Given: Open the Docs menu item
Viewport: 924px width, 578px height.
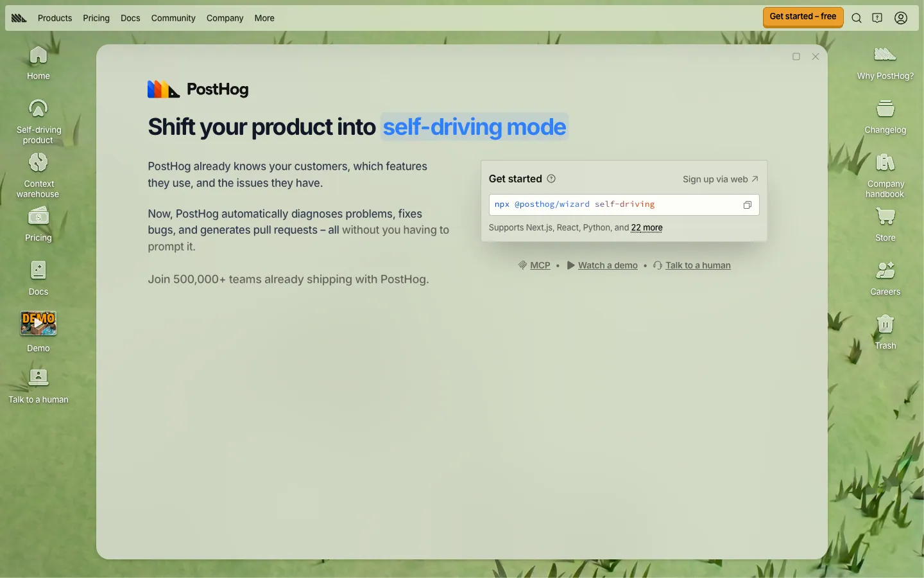Looking at the screenshot, I should click(x=130, y=18).
